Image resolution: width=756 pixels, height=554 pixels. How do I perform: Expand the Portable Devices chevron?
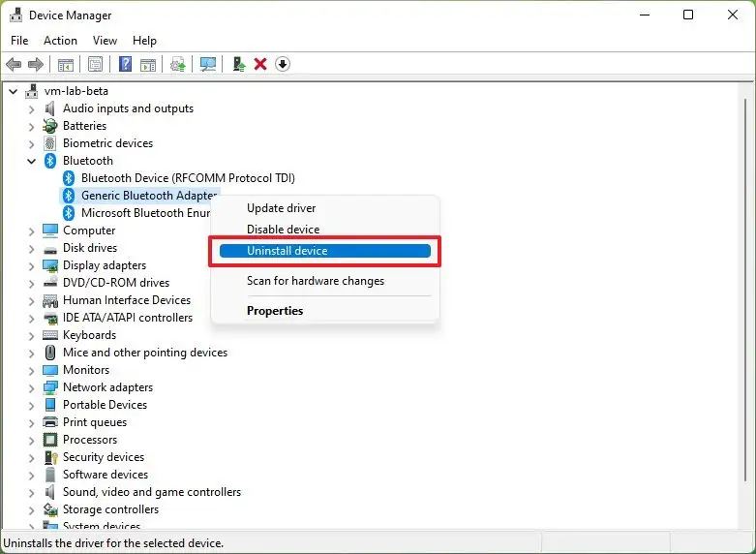[32, 406]
